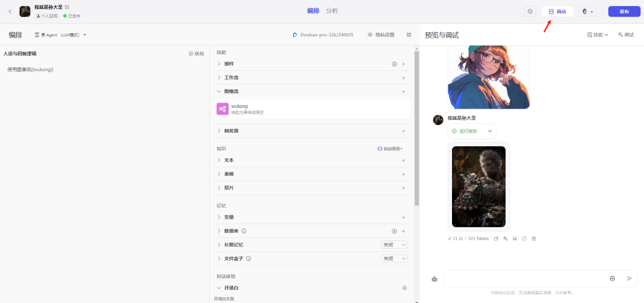Open the anime girl image thumbnail
The image size is (644, 303).
[x=489, y=77]
